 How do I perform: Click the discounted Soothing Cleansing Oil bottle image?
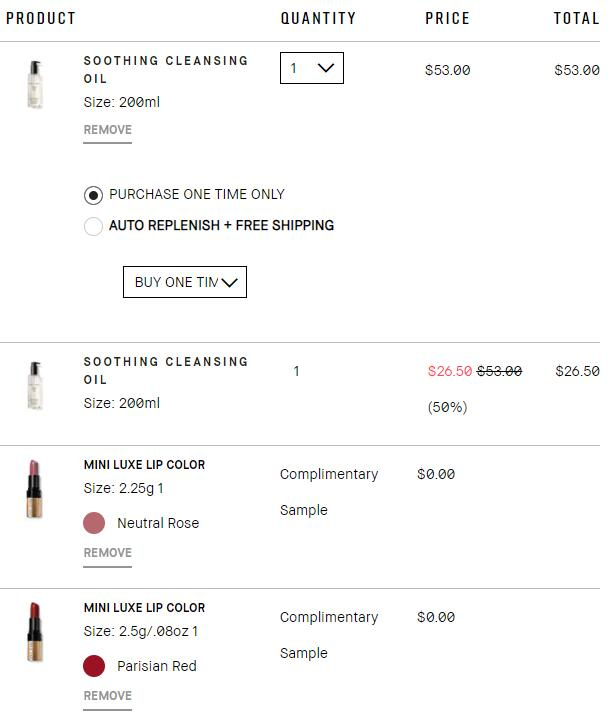36,386
